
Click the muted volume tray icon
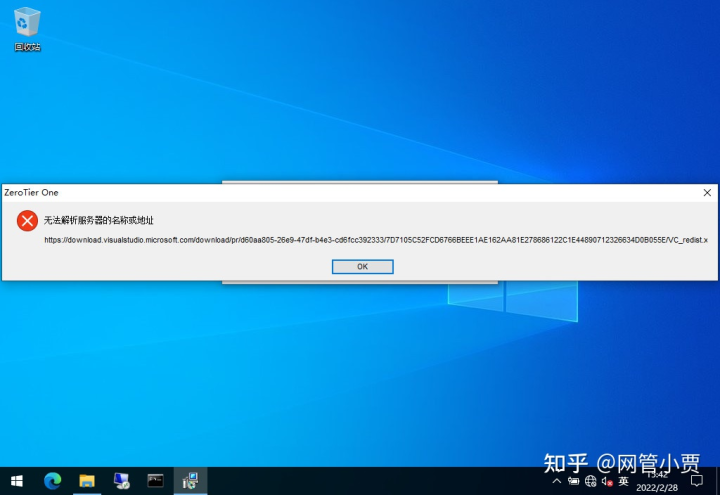click(607, 481)
